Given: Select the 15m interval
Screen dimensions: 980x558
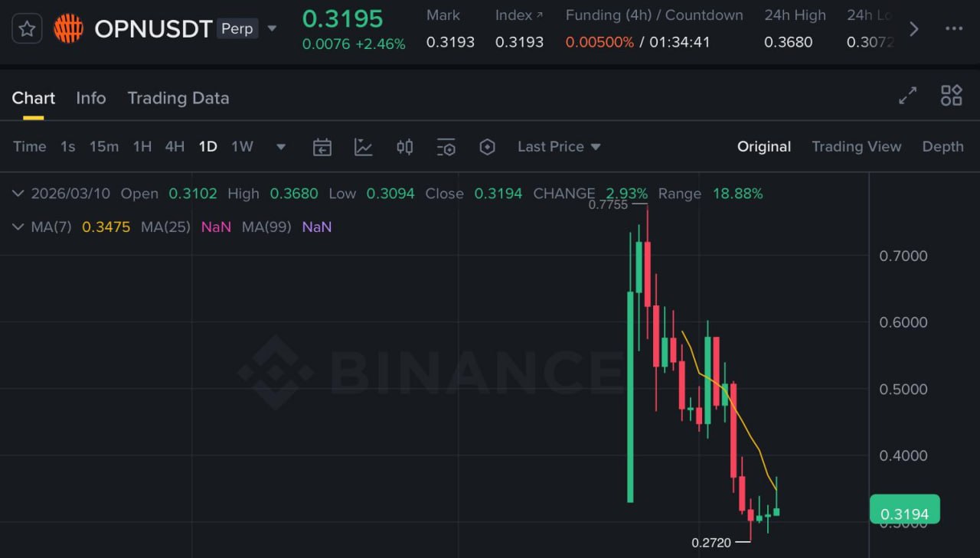Looking at the screenshot, I should point(104,146).
